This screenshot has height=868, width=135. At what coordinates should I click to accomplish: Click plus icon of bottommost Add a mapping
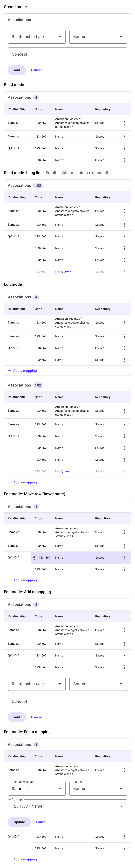coord(9,859)
